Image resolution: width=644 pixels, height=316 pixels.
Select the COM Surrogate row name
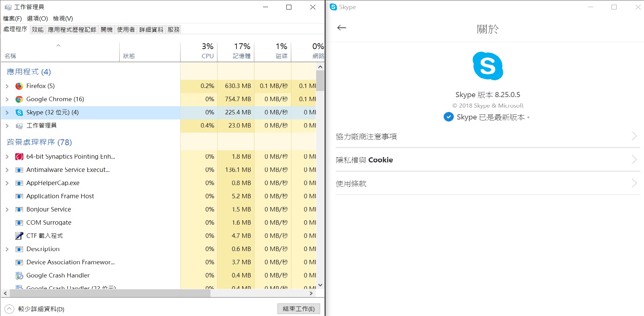click(x=49, y=223)
